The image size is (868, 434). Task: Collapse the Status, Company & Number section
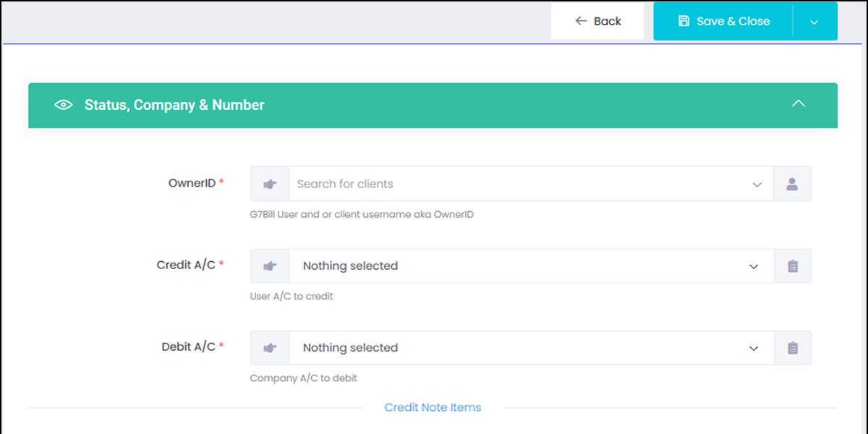pyautogui.click(x=798, y=104)
